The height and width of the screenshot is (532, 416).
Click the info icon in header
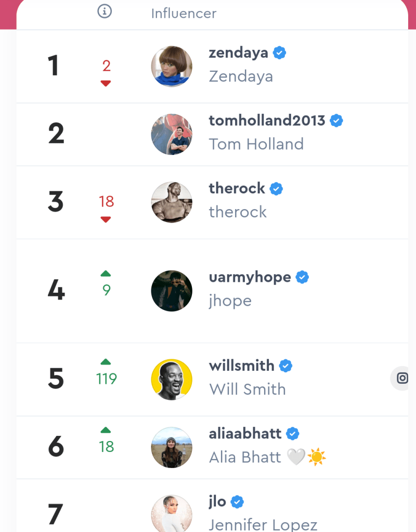(x=105, y=11)
